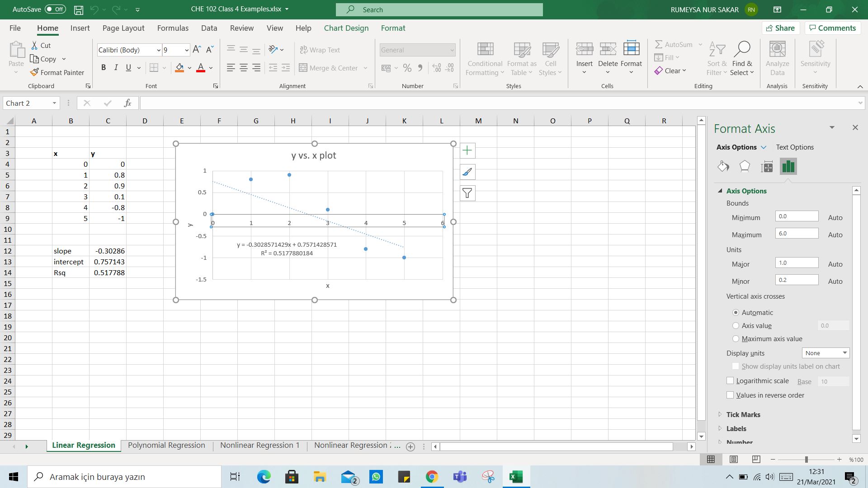Click the zoom level slider

pyautogui.click(x=806, y=460)
